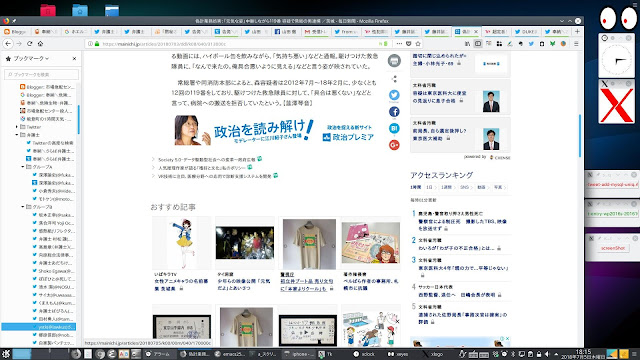Click the browser back arrow button
The height and width of the screenshot is (360, 640).
coord(8,44)
